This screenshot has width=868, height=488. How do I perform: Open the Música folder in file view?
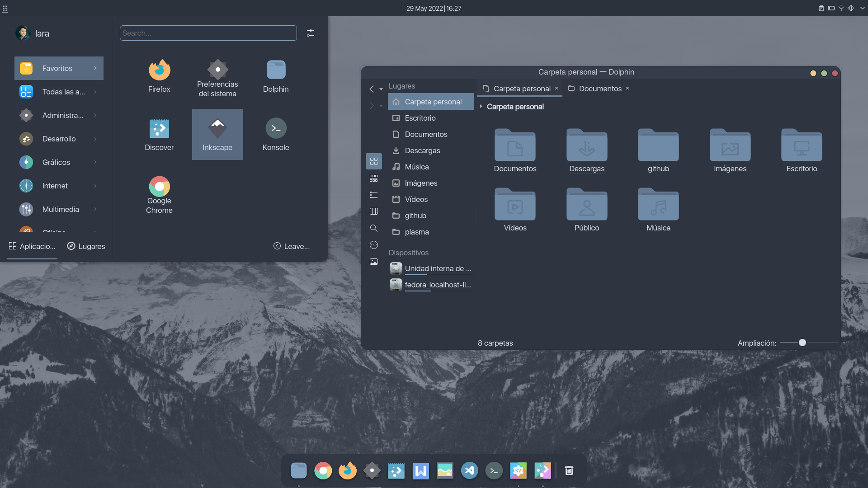point(658,210)
